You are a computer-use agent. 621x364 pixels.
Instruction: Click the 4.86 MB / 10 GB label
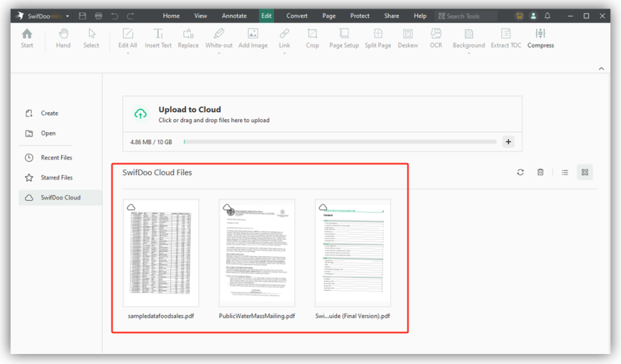pyautogui.click(x=151, y=142)
